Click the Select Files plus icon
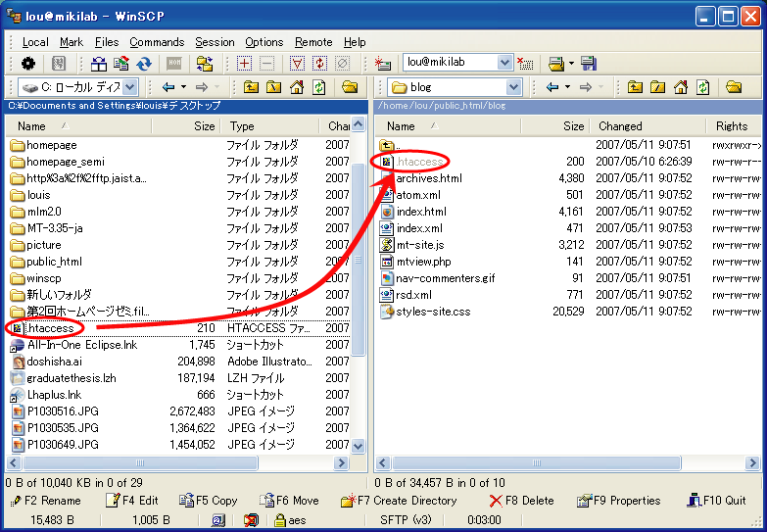The image size is (767, 532). pyautogui.click(x=244, y=63)
